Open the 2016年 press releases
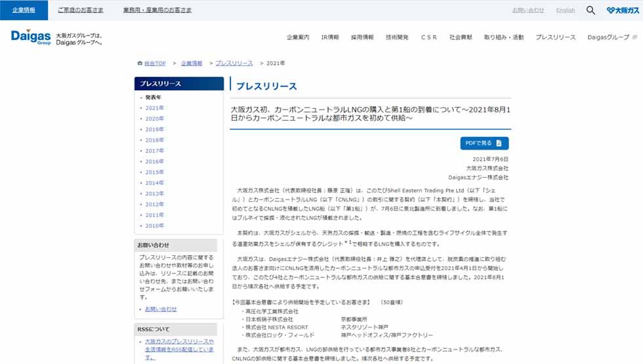 pos(155,161)
